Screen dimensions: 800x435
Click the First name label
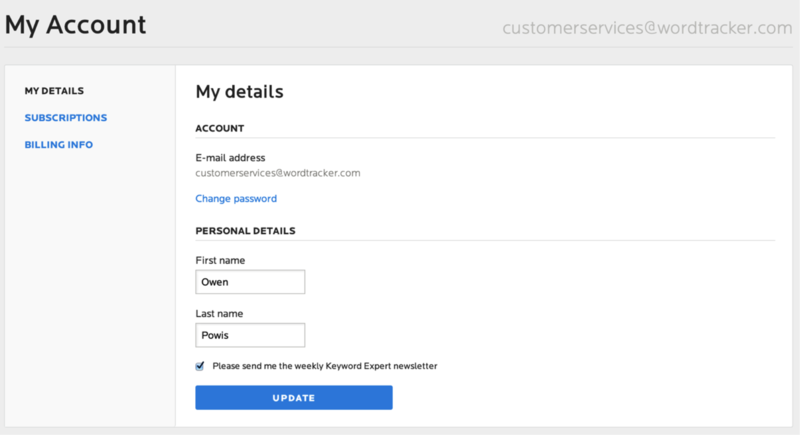220,261
